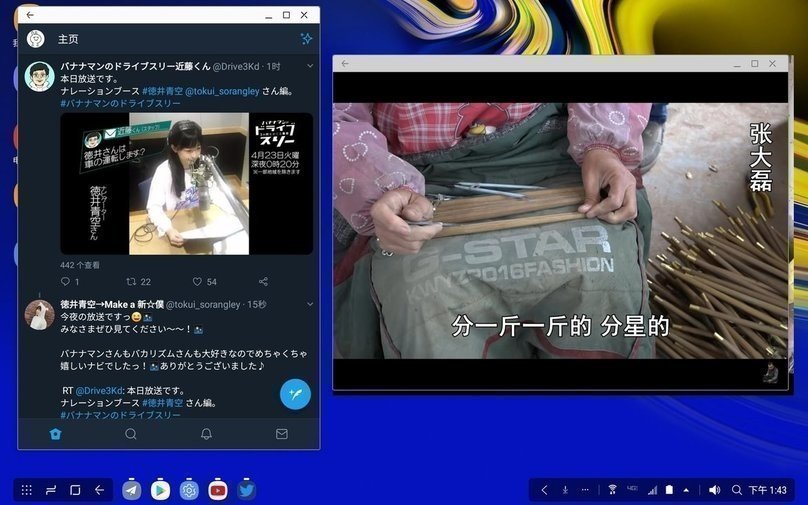808x505 pixels.
Task: Tap the sparkle icon in Twitter header
Action: 306,39
